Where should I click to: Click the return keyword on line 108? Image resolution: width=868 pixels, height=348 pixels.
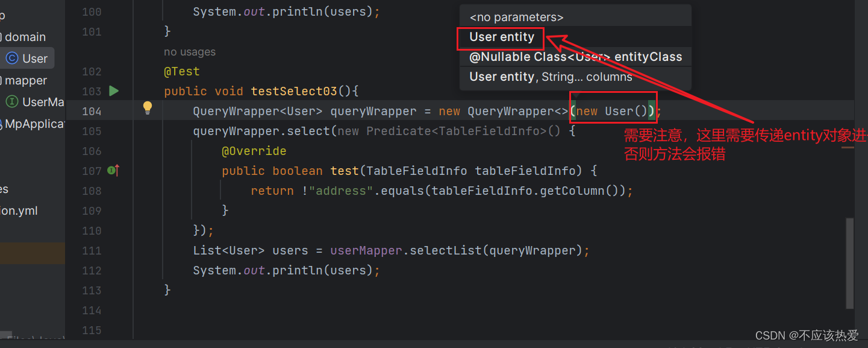pos(272,191)
